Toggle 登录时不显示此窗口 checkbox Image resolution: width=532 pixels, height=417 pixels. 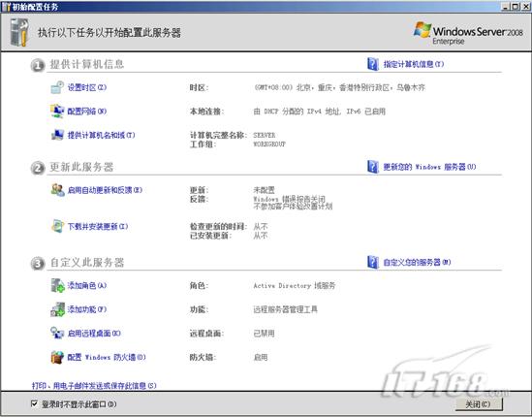pyautogui.click(x=34, y=403)
